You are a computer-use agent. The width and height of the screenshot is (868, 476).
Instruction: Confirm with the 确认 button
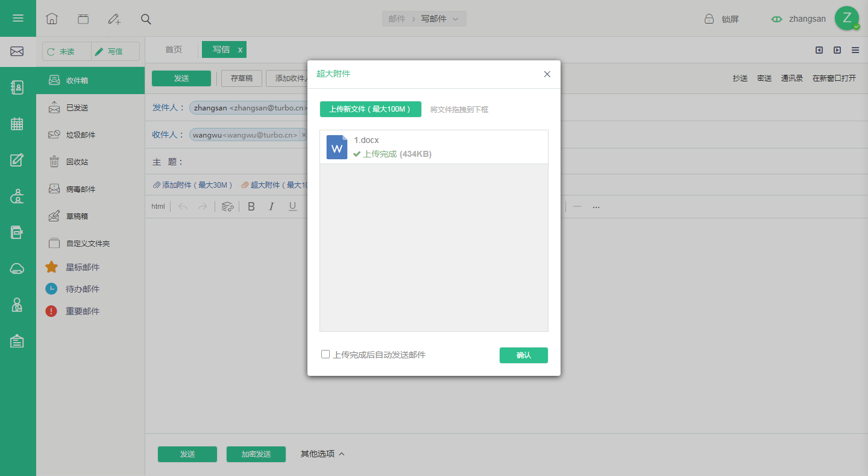pyautogui.click(x=524, y=355)
